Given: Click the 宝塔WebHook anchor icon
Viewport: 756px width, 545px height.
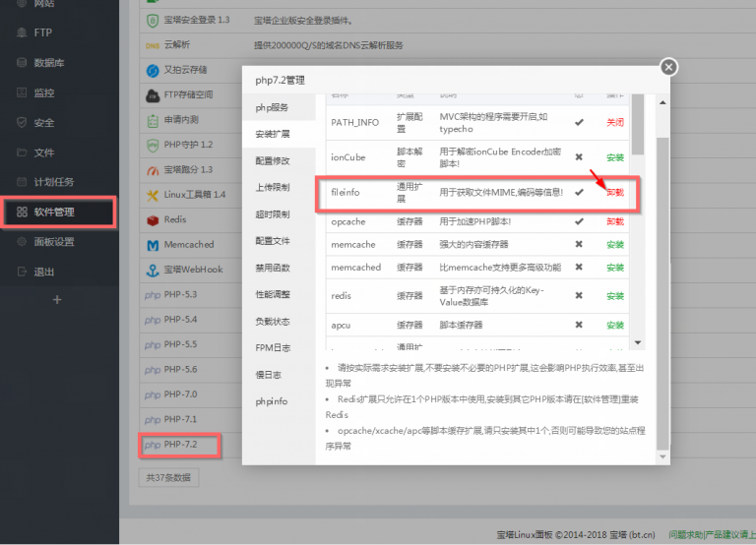Looking at the screenshot, I should 153,270.
